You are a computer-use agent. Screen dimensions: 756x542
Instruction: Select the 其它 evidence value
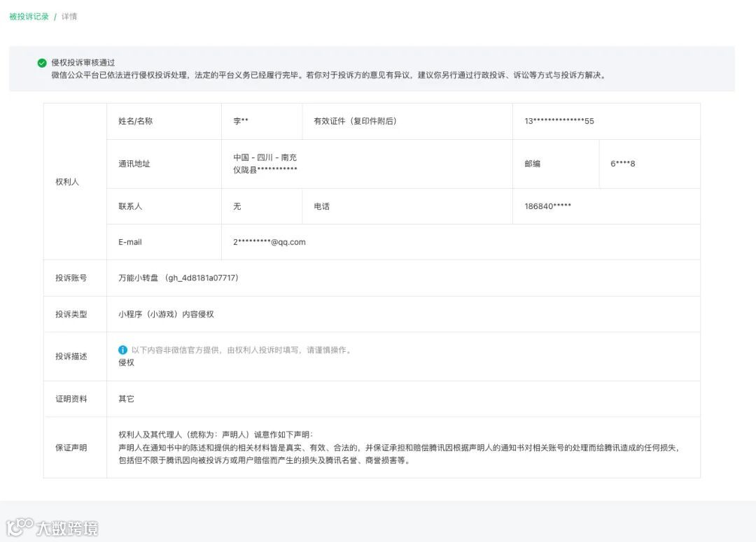pyautogui.click(x=126, y=399)
